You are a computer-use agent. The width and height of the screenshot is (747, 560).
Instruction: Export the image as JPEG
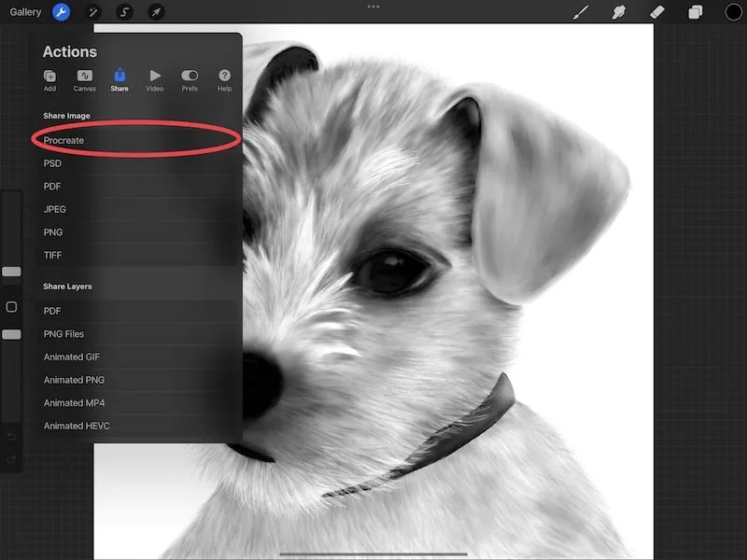pyautogui.click(x=54, y=208)
